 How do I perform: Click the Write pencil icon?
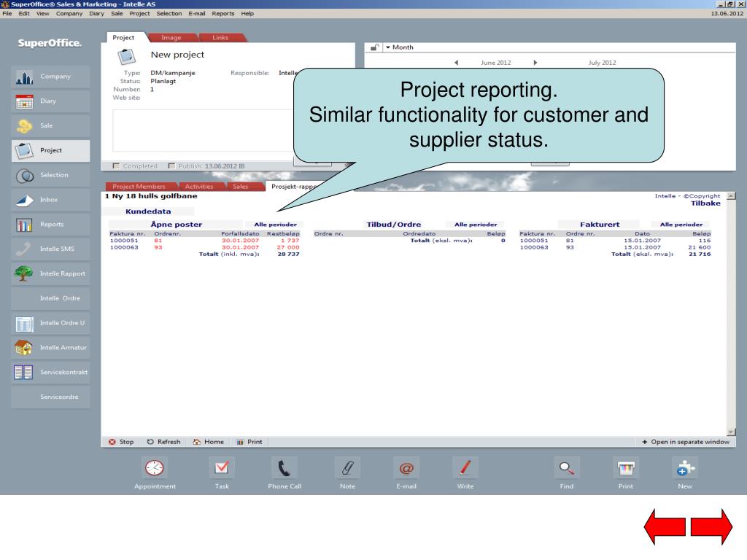tap(465, 469)
